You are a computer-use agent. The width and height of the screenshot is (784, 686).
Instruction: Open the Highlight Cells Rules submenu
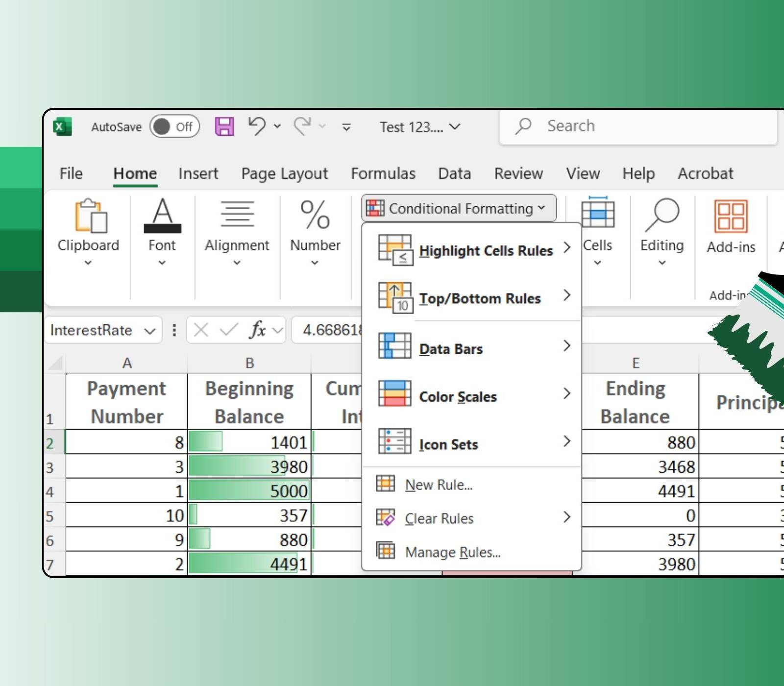pos(485,250)
